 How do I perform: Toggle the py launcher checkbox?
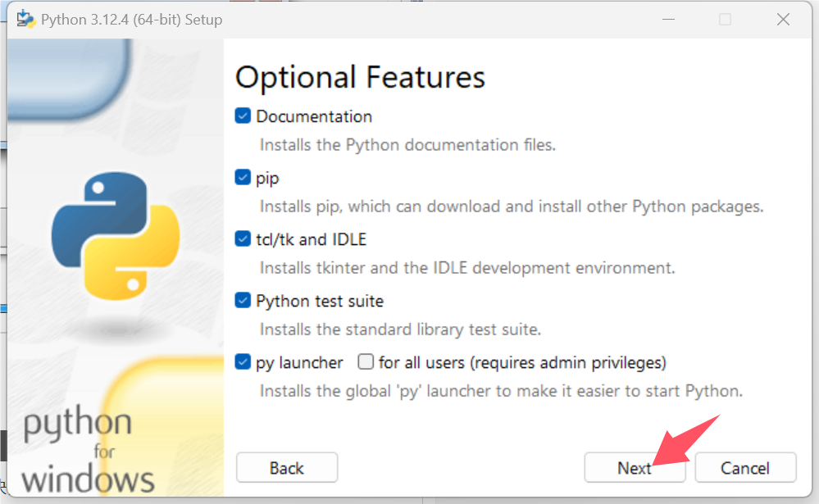(x=243, y=362)
